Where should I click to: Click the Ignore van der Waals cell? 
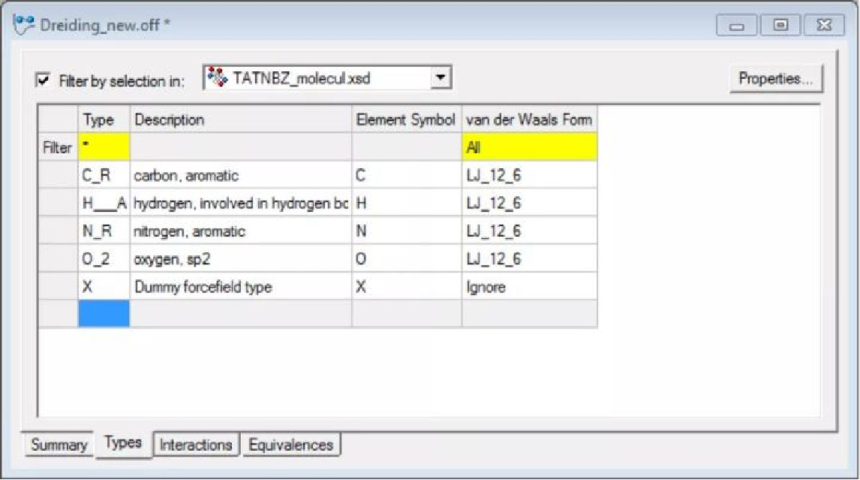point(529,287)
